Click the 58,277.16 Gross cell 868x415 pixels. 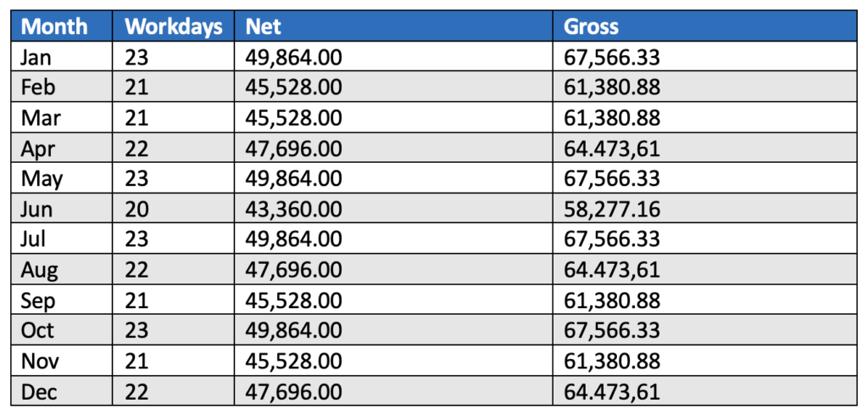tap(612, 209)
